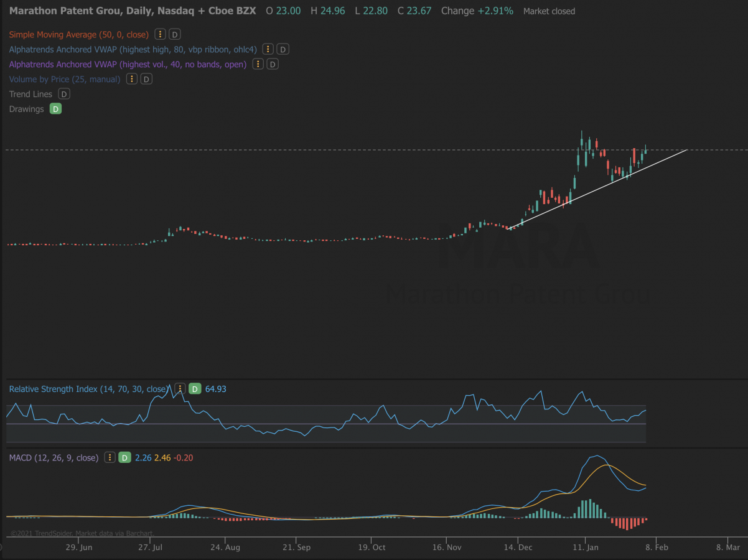Screen dimensions: 748x560
Task: Open options menu for Simple Moving Average
Action: [161, 34]
